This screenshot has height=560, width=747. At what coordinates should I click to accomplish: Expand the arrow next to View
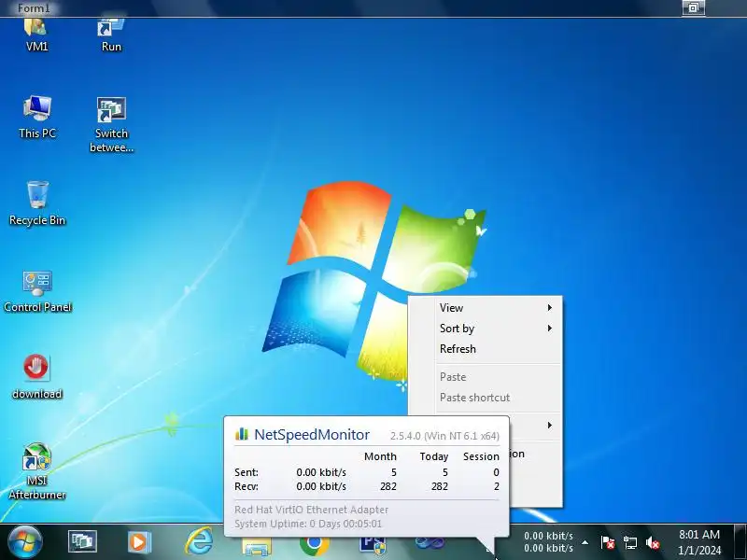(x=550, y=308)
